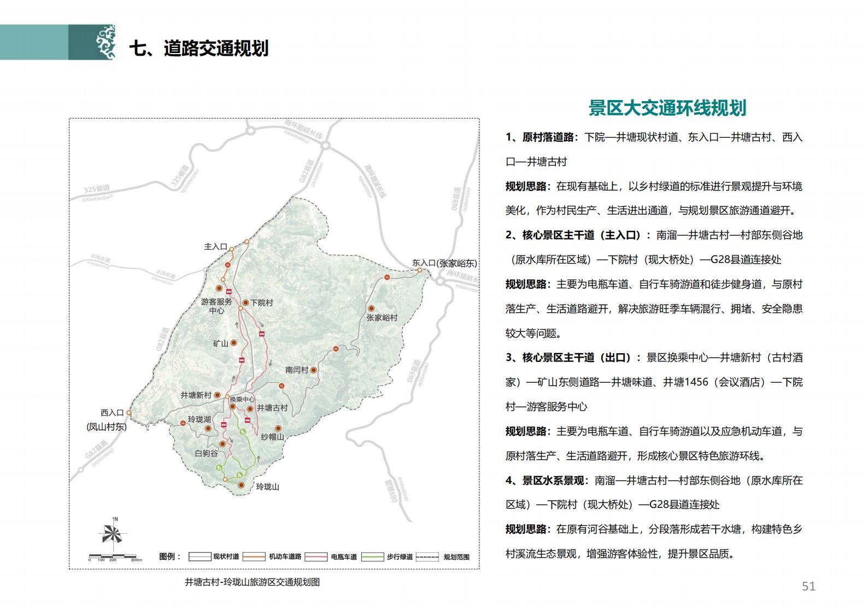
Task: Click the 主入口 label on map
Action: click(x=215, y=247)
